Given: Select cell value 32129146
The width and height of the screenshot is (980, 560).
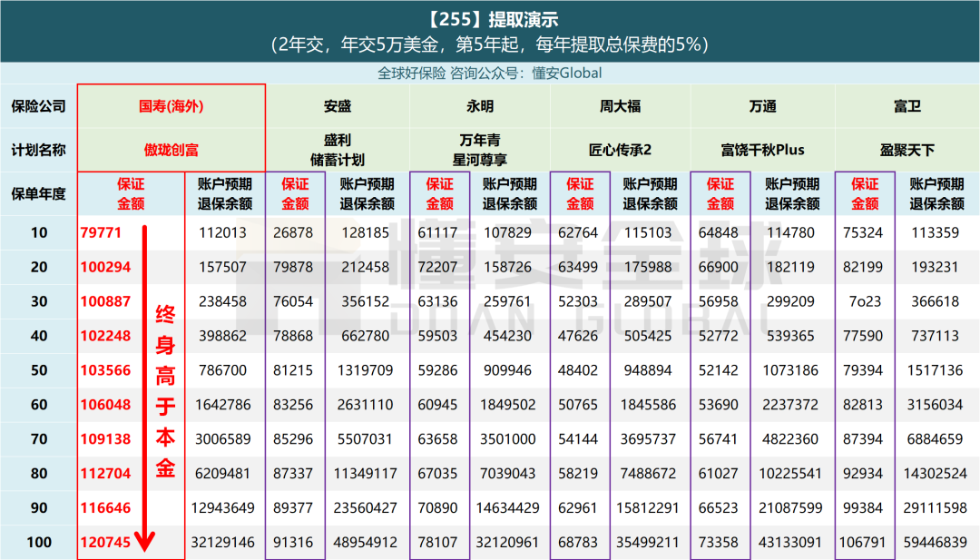Looking at the screenshot, I should pyautogui.click(x=223, y=543).
